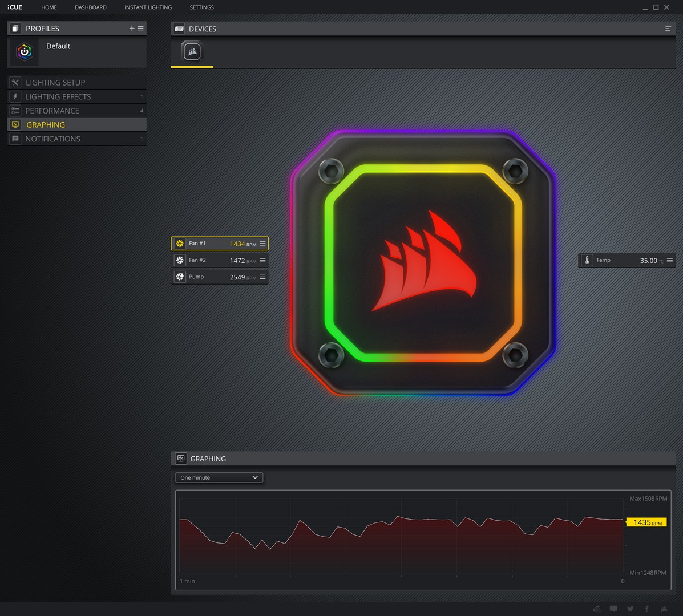The height and width of the screenshot is (616, 683).
Task: Open the Fan #2 sensor menu
Action: pyautogui.click(x=262, y=260)
